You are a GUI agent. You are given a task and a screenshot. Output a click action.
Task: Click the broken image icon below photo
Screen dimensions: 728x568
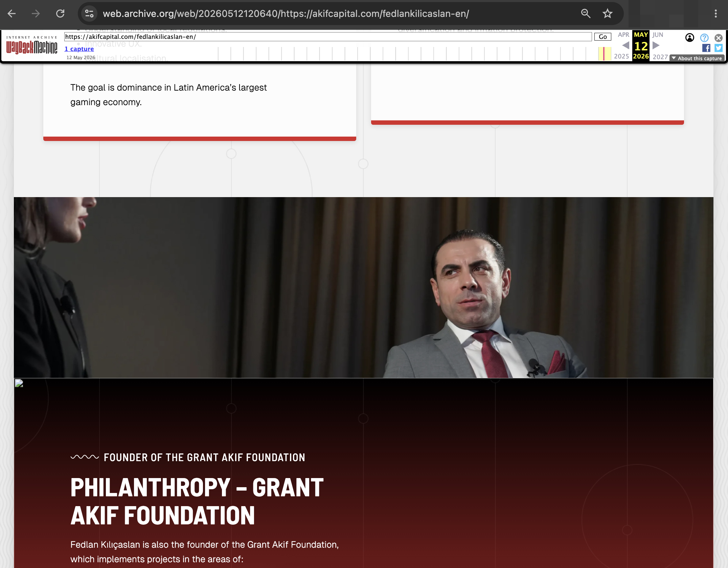coord(19,383)
